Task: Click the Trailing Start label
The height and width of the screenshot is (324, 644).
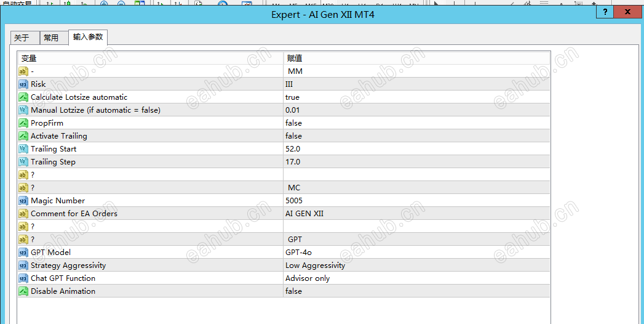Action: 54,149
